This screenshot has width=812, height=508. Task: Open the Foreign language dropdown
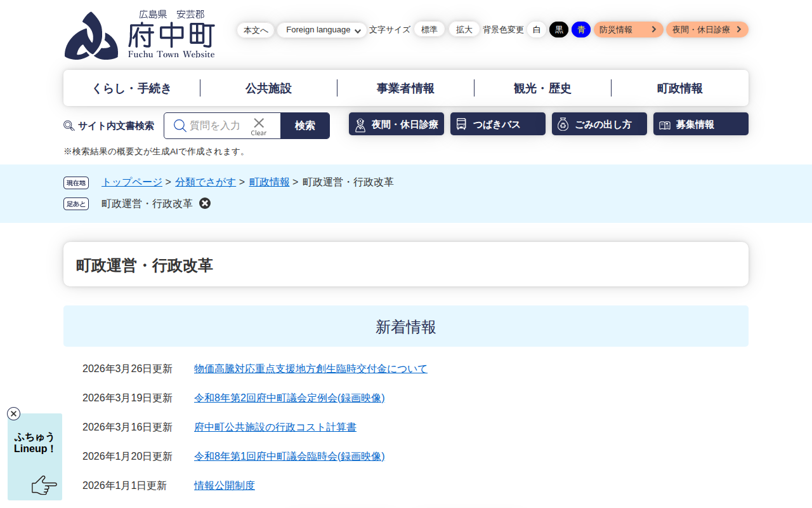click(322, 30)
